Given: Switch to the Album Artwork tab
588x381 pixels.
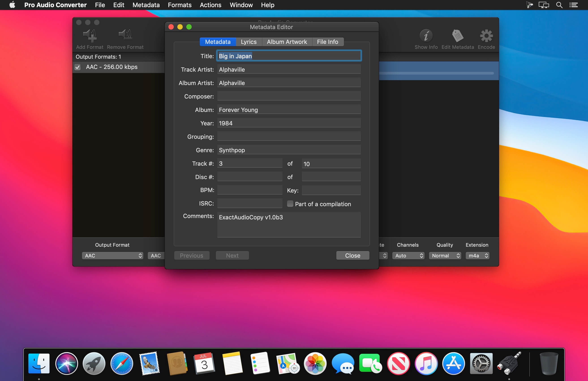Looking at the screenshot, I should pyautogui.click(x=287, y=42).
